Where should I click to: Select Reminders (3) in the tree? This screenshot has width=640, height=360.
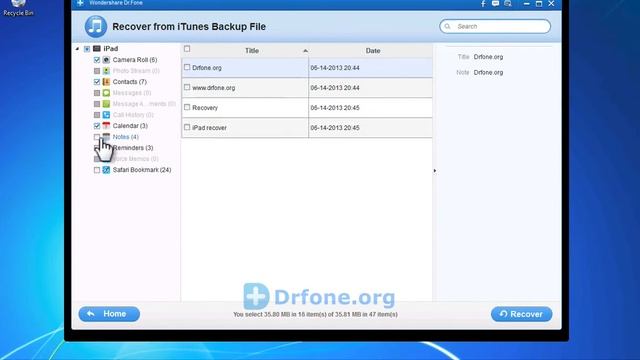(133, 148)
